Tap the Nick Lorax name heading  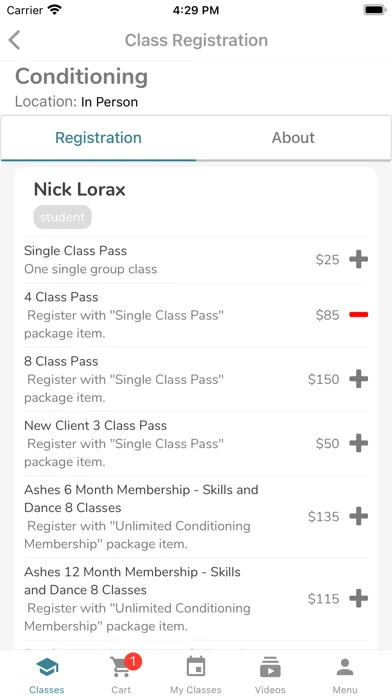pyautogui.click(x=79, y=190)
